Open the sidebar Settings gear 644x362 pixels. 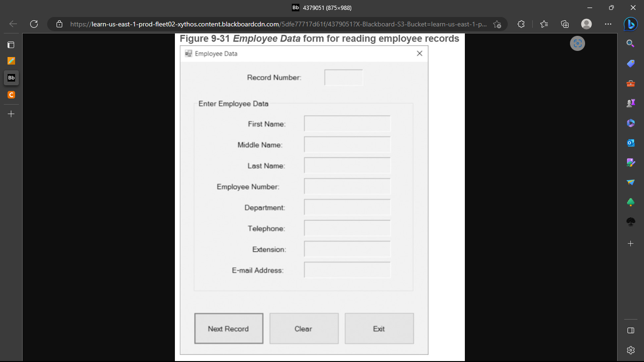(x=630, y=350)
